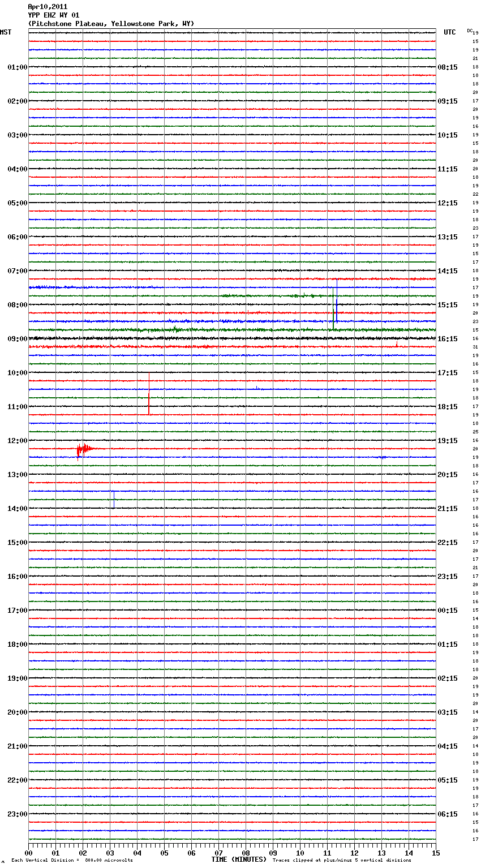The width and height of the screenshot is (481, 868).
Task: Click the minute axis tick label "06"
Action: (x=191, y=853)
